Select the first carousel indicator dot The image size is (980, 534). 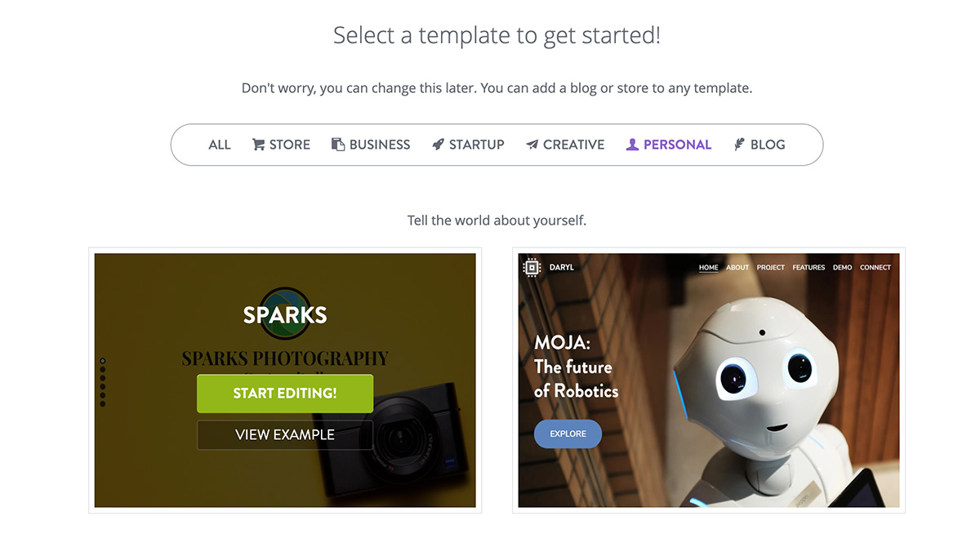point(104,359)
